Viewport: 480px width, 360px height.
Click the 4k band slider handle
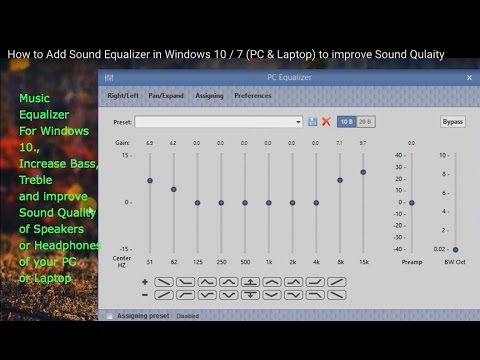316,203
